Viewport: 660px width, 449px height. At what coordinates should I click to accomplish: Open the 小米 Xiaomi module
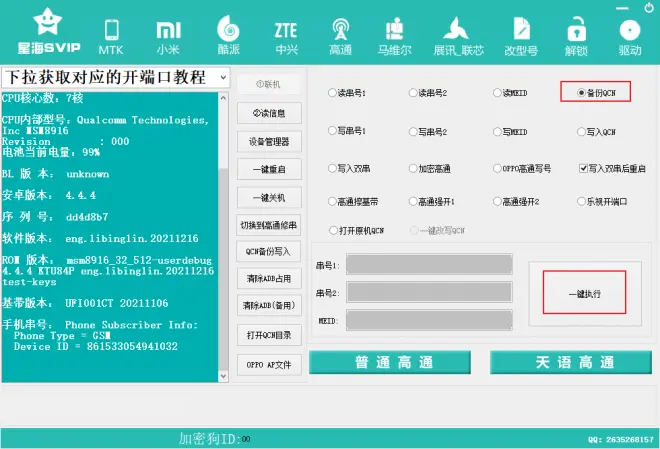pos(168,37)
